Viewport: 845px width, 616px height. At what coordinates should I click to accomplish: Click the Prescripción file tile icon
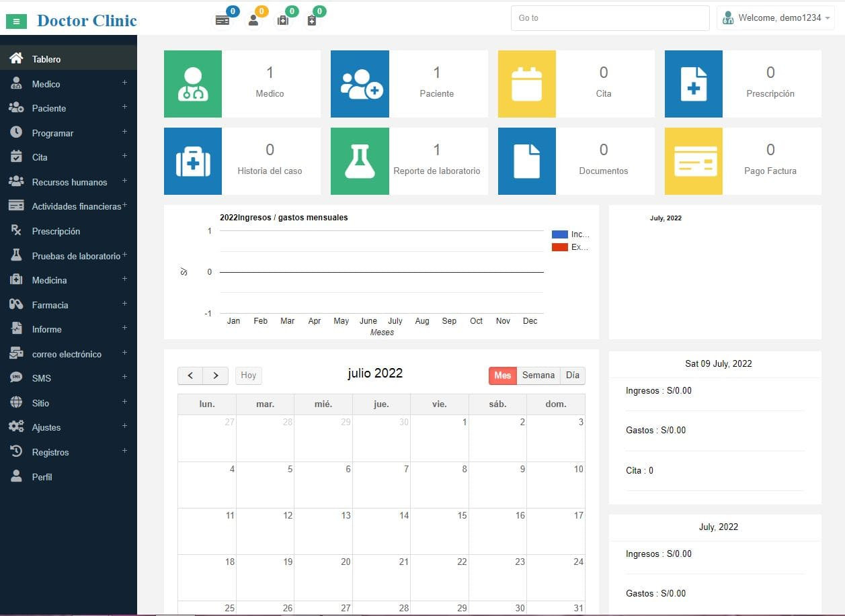tap(693, 84)
